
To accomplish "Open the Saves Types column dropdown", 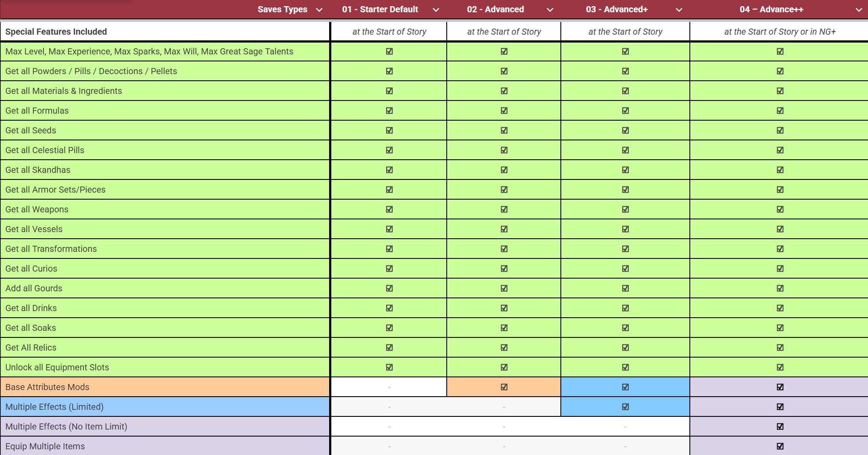I will pyautogui.click(x=319, y=10).
